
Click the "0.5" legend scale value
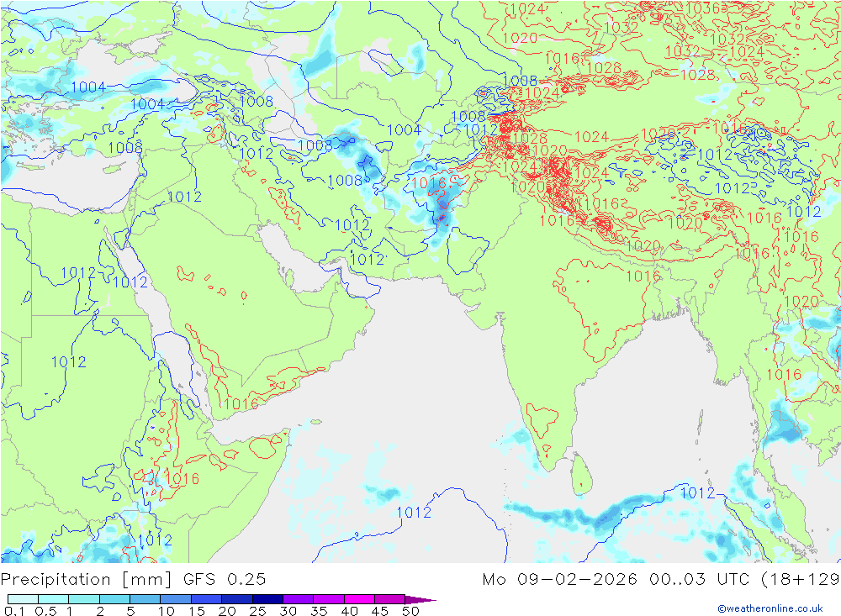click(45, 611)
